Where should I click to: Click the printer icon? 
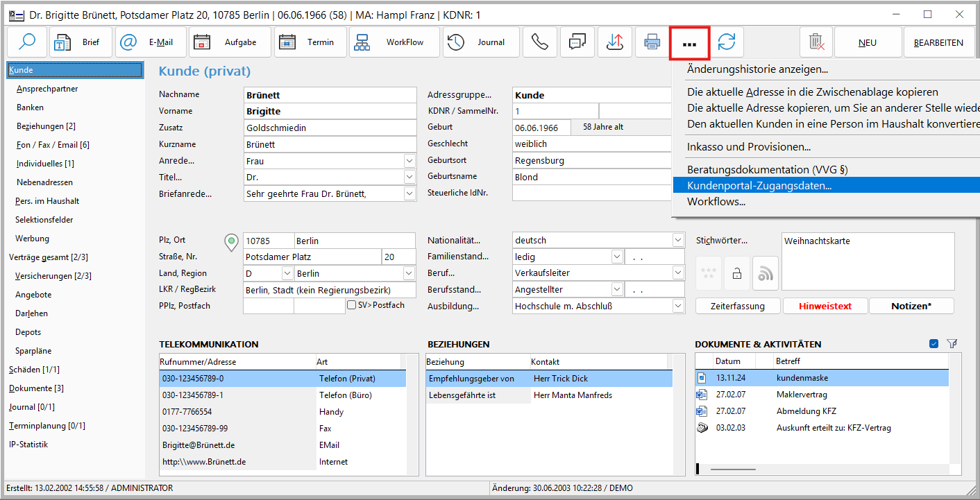(652, 42)
